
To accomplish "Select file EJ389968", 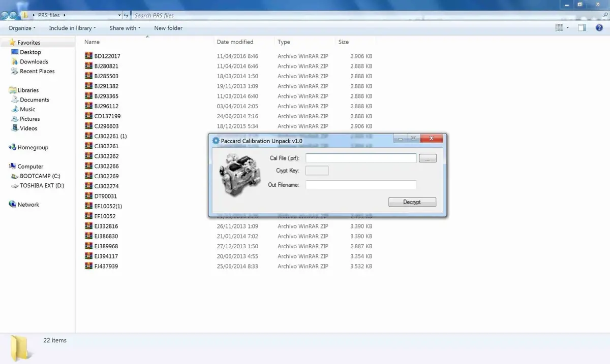I will 106,246.
